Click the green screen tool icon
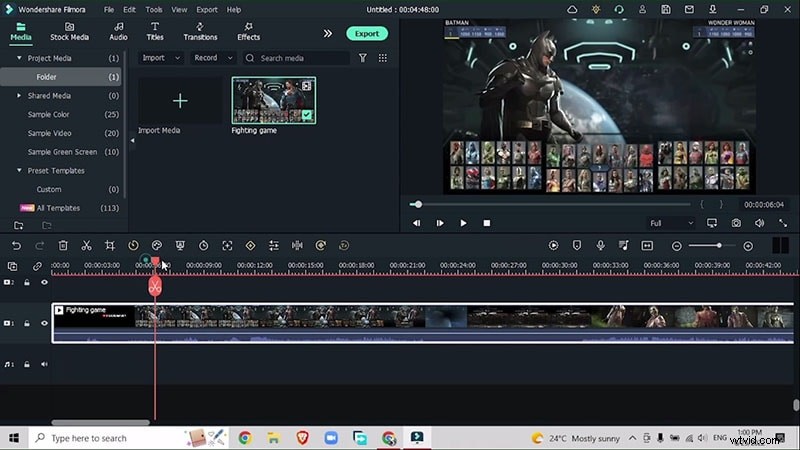This screenshot has height=450, width=800. point(180,245)
